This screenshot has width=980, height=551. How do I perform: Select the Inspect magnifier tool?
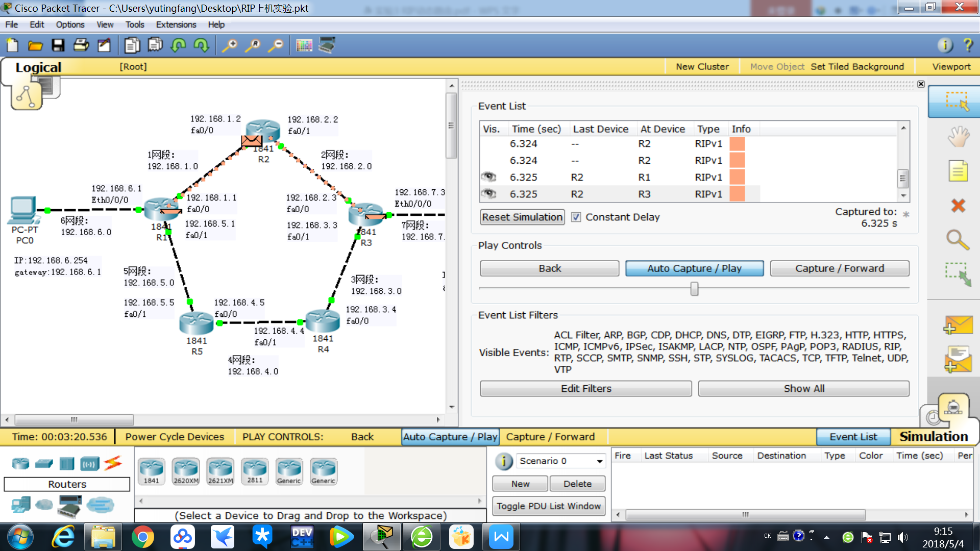tap(957, 240)
